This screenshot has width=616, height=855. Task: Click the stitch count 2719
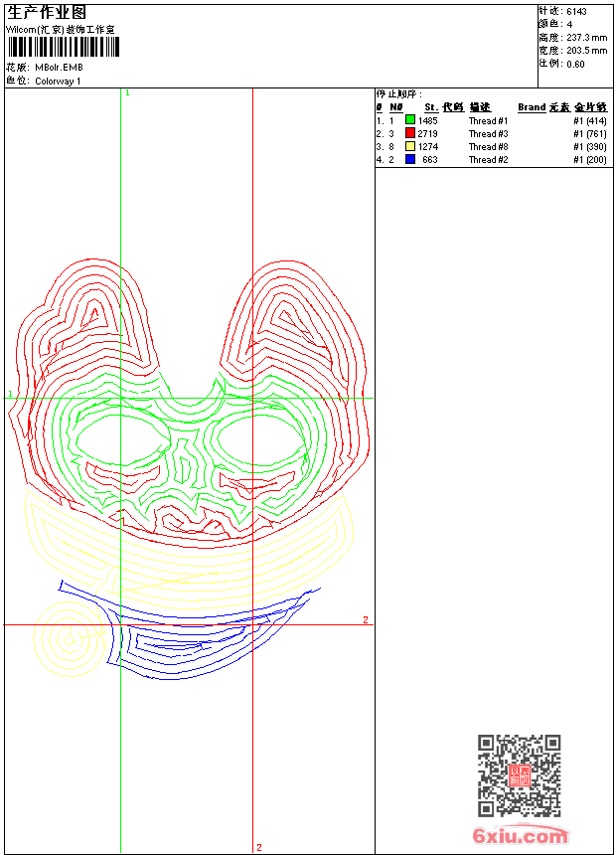428,133
